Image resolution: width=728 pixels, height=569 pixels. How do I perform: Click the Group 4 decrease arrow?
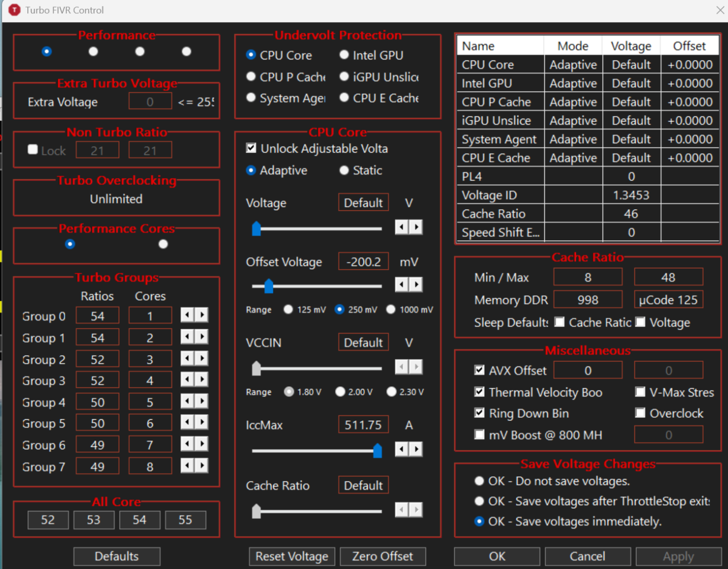[x=188, y=401]
